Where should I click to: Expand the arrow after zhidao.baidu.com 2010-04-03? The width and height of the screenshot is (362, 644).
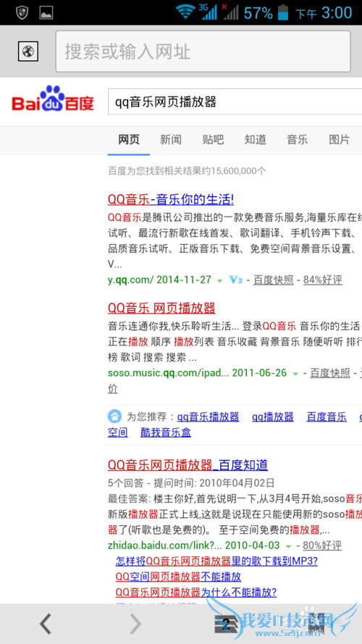click(288, 546)
